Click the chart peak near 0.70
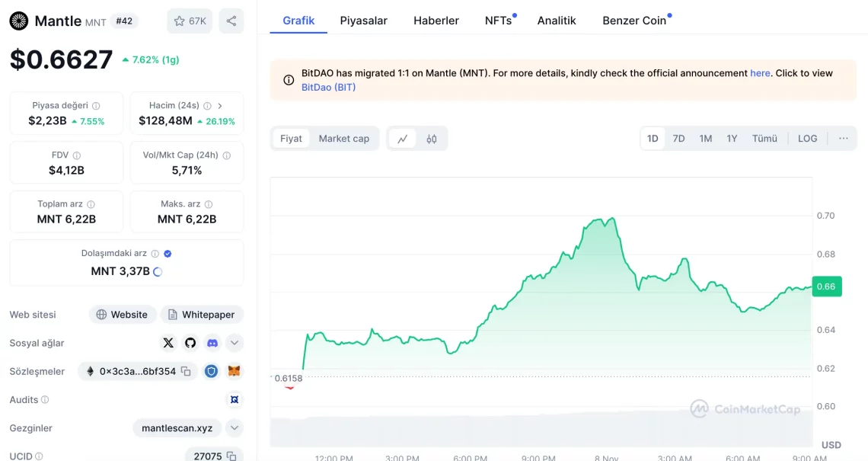This screenshot has height=461, width=868. click(x=611, y=219)
